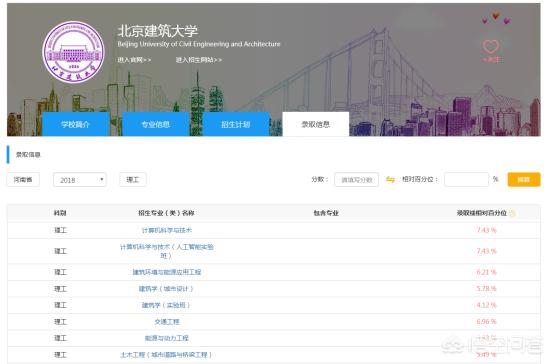This screenshot has height=364, width=554.
Task: Click the 招生专业（类）名称 column header
Action: pyautogui.click(x=166, y=213)
